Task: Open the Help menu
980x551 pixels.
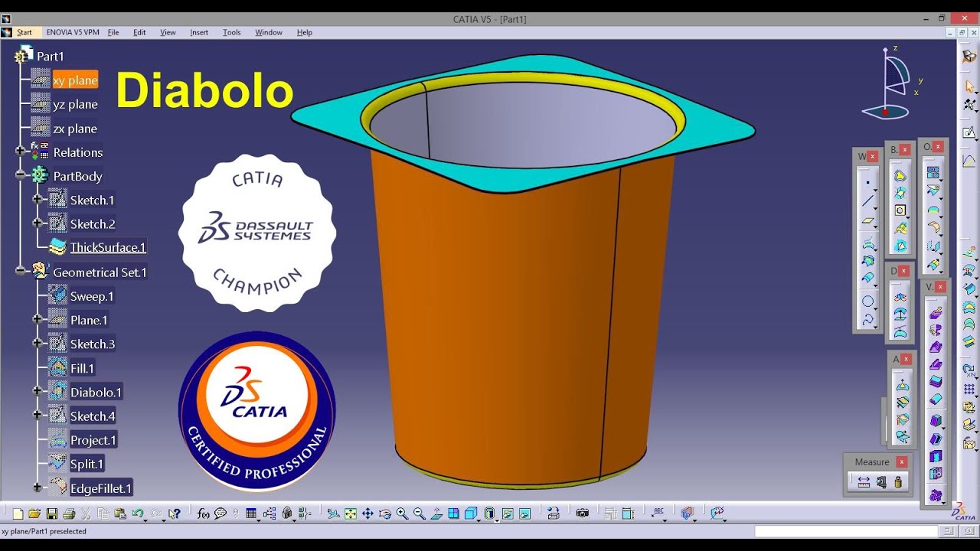Action: pos(305,32)
